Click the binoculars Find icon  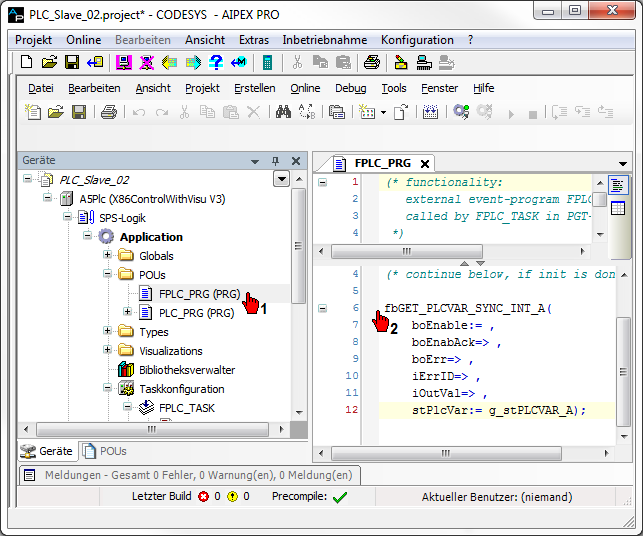pos(283,111)
